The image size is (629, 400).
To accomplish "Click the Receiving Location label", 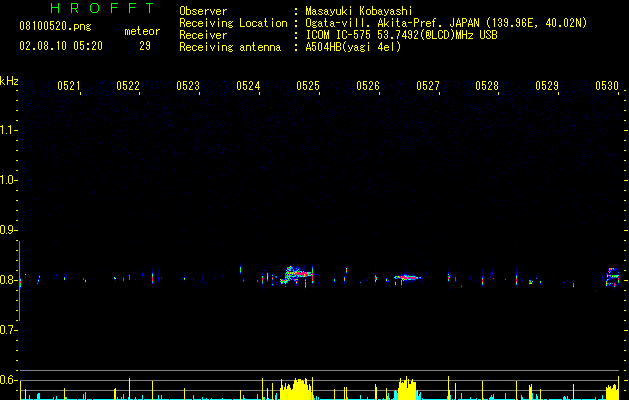I will (233, 23).
